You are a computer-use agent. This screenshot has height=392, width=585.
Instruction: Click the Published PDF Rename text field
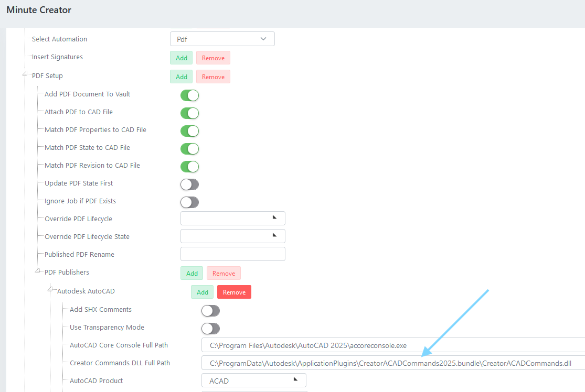(x=232, y=254)
